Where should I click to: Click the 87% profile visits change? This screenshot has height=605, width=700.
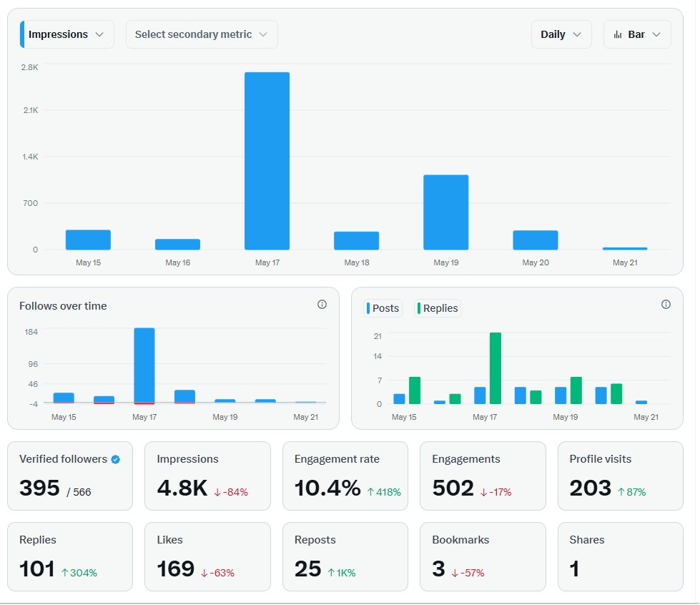[631, 492]
